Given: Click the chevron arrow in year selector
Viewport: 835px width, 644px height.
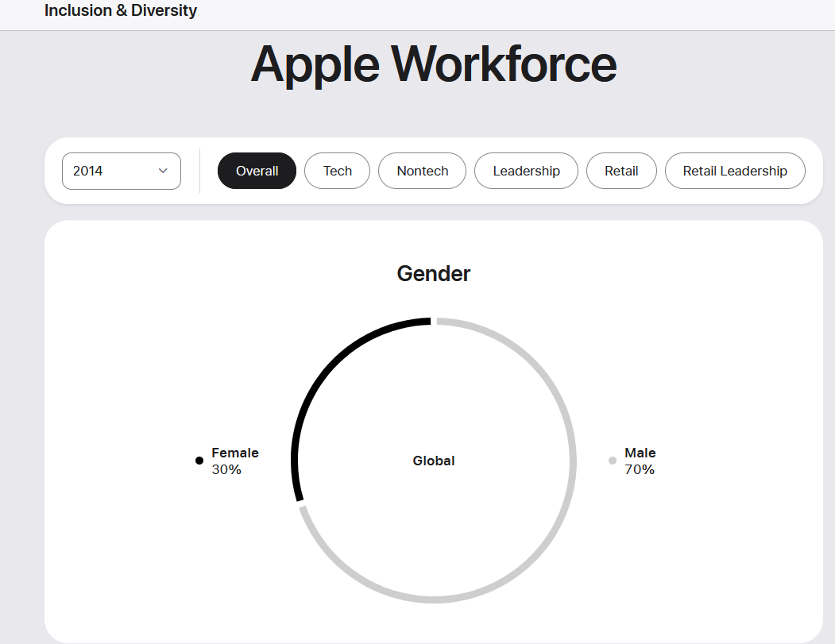Looking at the screenshot, I should click(163, 171).
